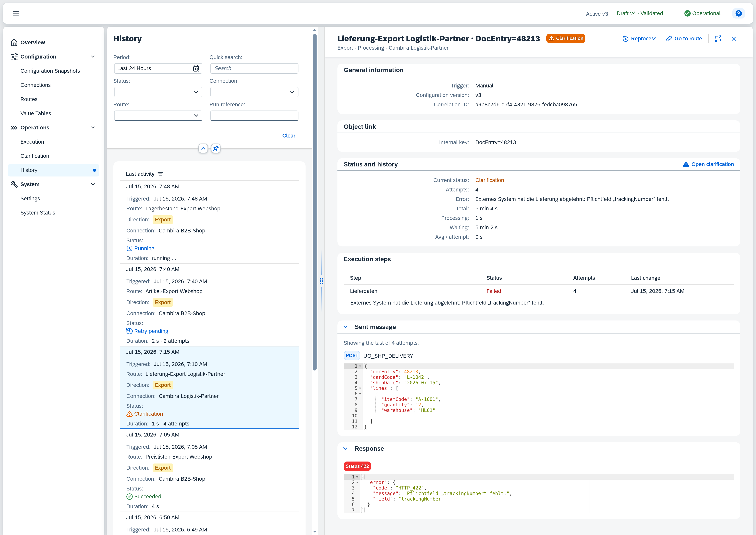Click the Running status clock icon
This screenshot has width=756, height=535.
click(x=129, y=248)
